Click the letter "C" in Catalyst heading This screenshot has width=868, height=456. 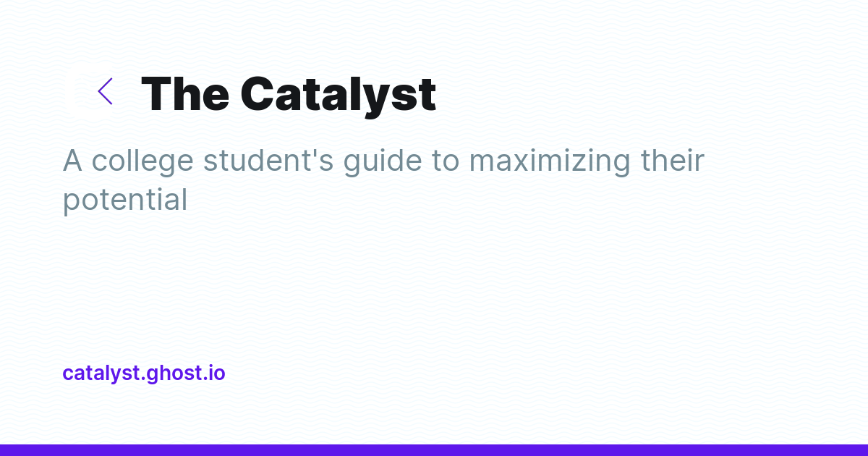pyautogui.click(x=259, y=94)
